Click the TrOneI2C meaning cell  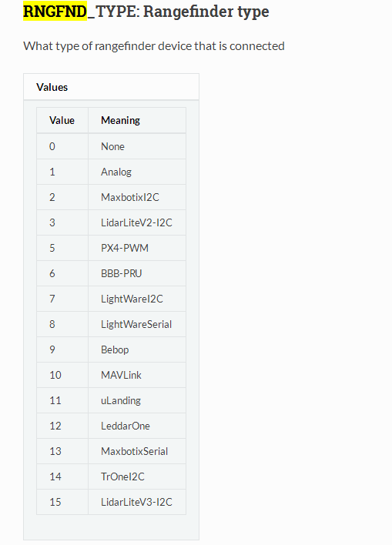pos(137,476)
